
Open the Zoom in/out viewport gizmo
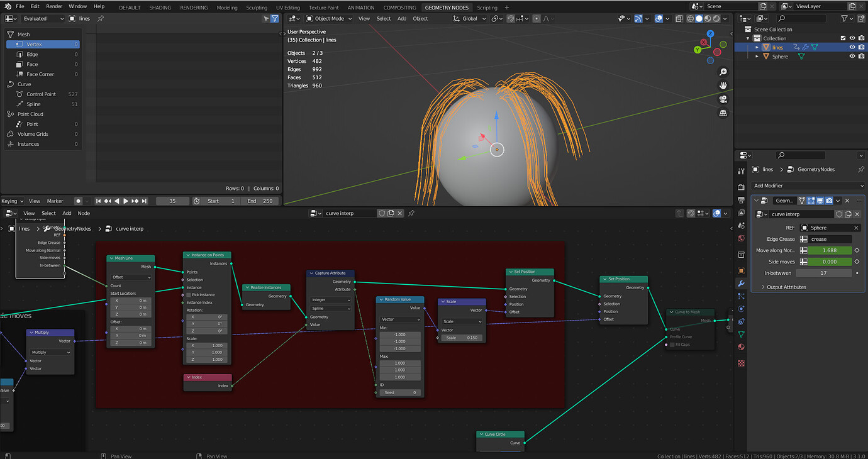[723, 72]
